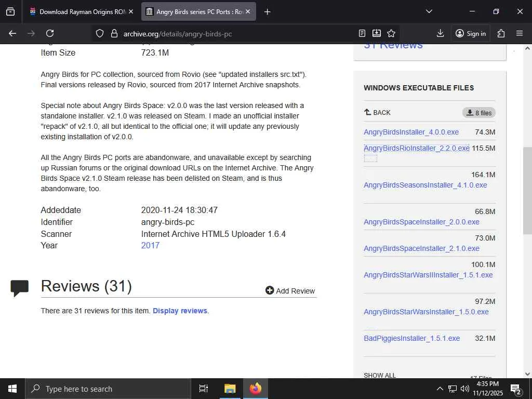Click Add Review button
This screenshot has width=532, height=399.
(290, 291)
